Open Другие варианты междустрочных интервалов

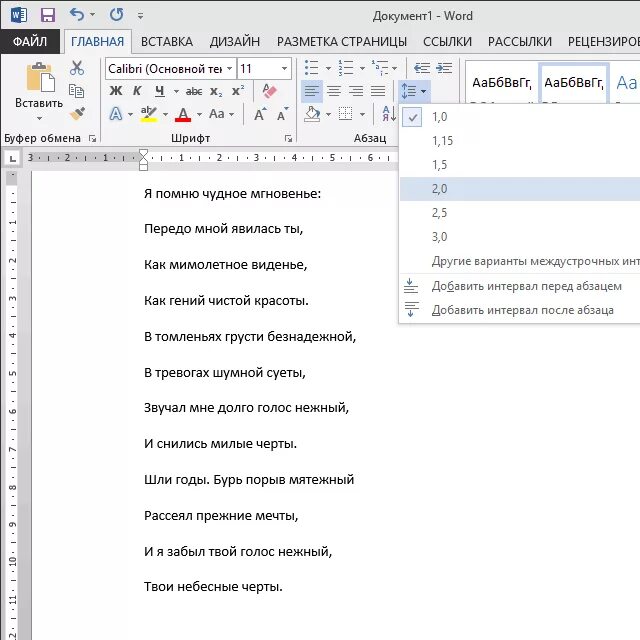click(x=520, y=261)
